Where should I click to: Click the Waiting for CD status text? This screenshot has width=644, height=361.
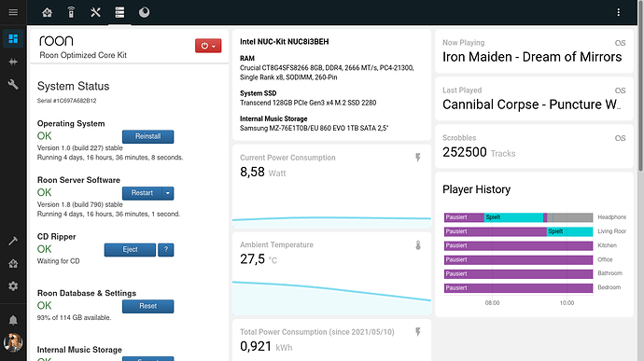tap(58, 261)
